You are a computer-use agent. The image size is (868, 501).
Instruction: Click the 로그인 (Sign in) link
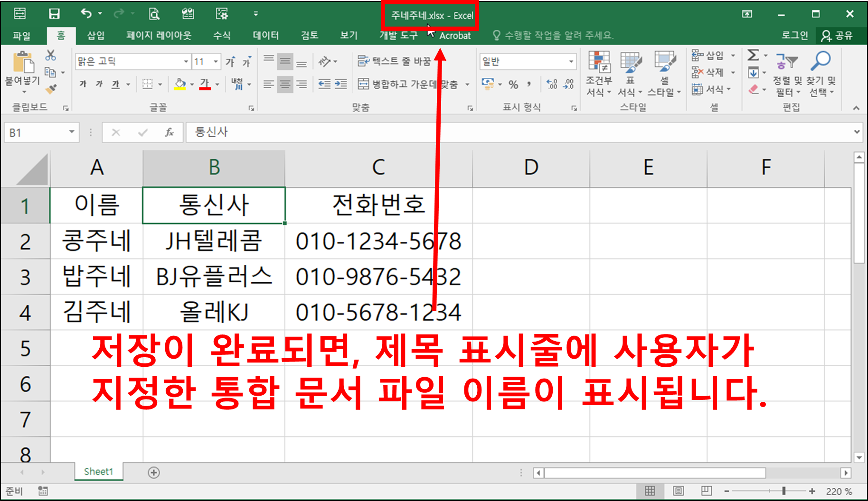(794, 36)
